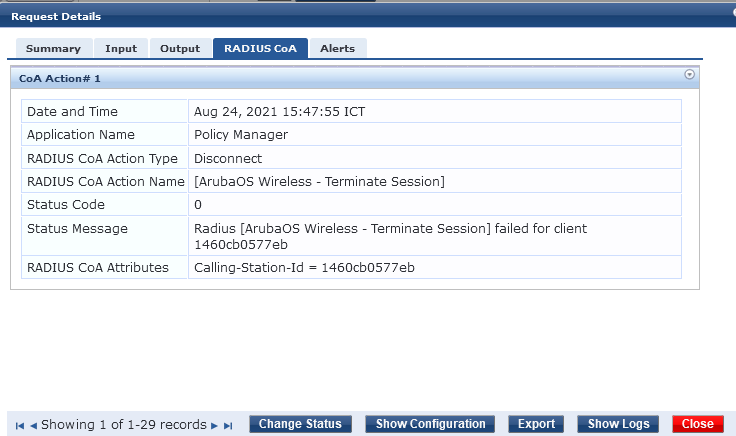Image resolution: width=736 pixels, height=436 pixels.
Task: Open the Output tab
Action: click(x=180, y=48)
